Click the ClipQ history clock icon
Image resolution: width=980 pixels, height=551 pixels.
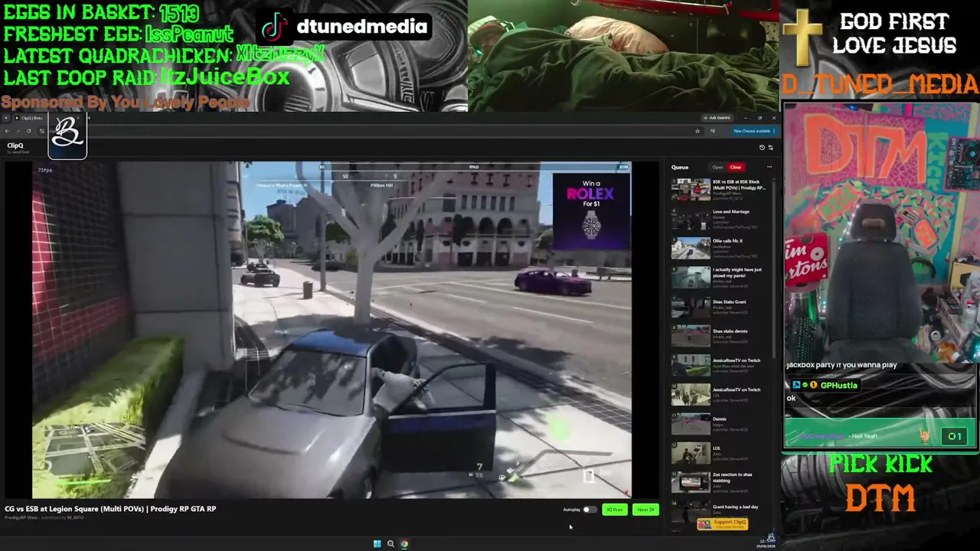pos(762,147)
